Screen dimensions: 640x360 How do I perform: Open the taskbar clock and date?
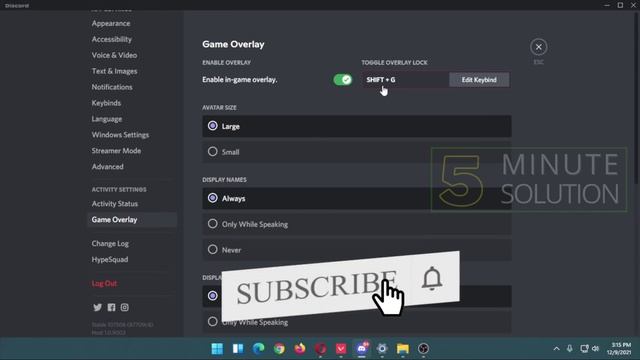619,349
